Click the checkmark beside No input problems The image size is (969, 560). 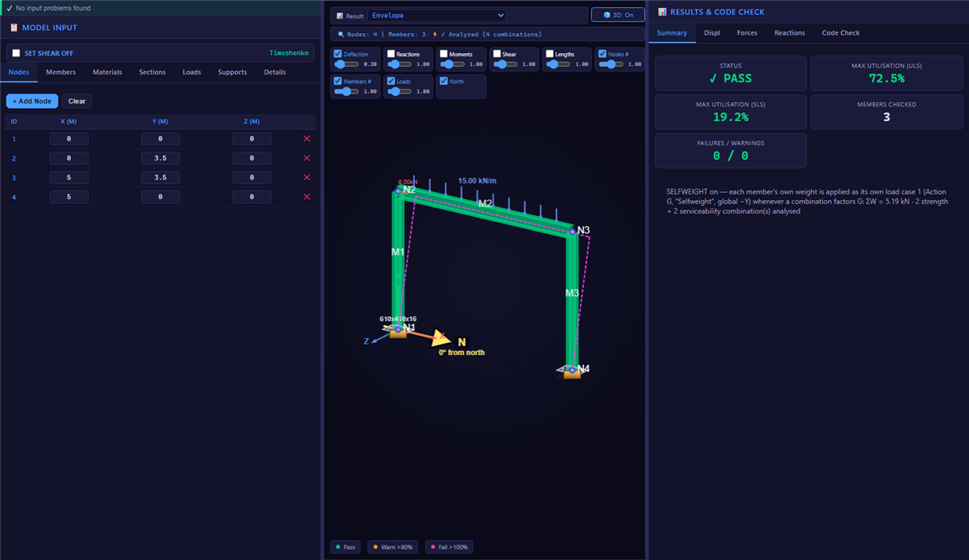point(9,8)
